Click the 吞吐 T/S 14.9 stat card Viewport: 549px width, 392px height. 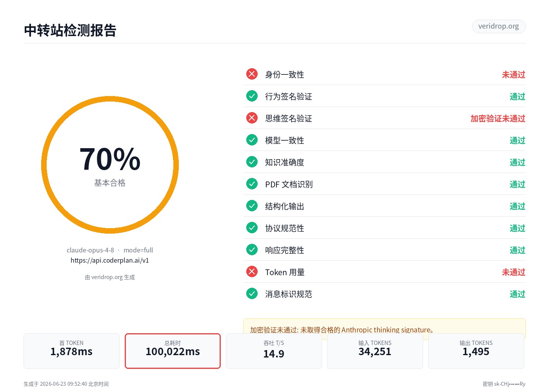[274, 351]
